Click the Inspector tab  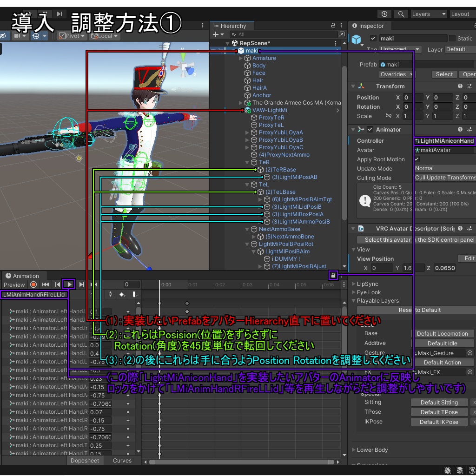click(368, 26)
